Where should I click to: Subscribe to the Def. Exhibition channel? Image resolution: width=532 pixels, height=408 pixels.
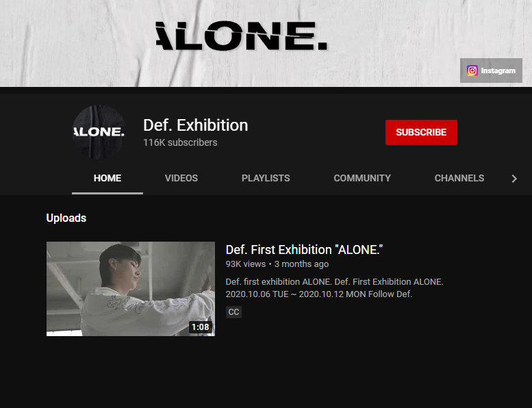421,132
